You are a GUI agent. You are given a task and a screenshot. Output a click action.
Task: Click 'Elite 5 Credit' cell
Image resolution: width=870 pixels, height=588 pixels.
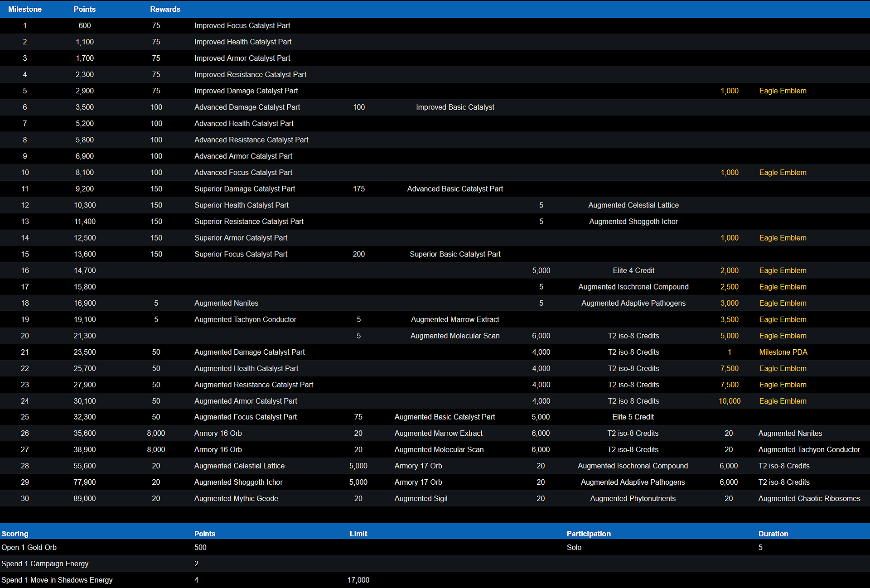[x=633, y=417]
